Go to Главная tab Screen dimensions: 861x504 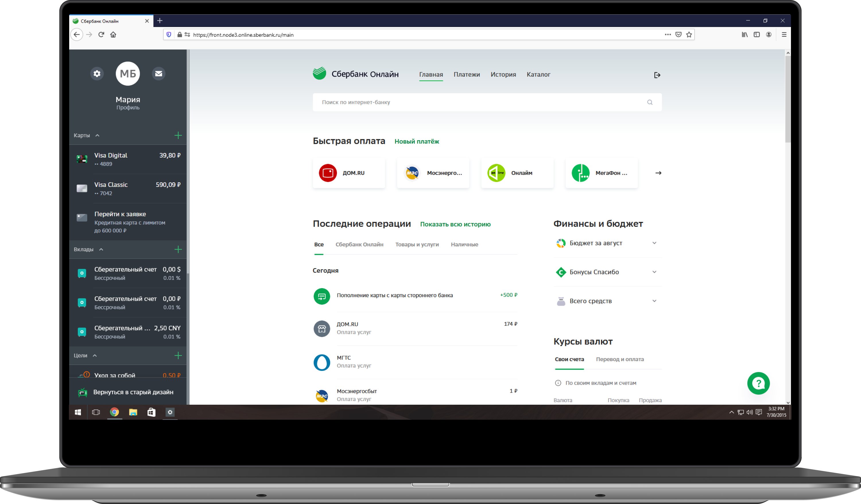(431, 74)
